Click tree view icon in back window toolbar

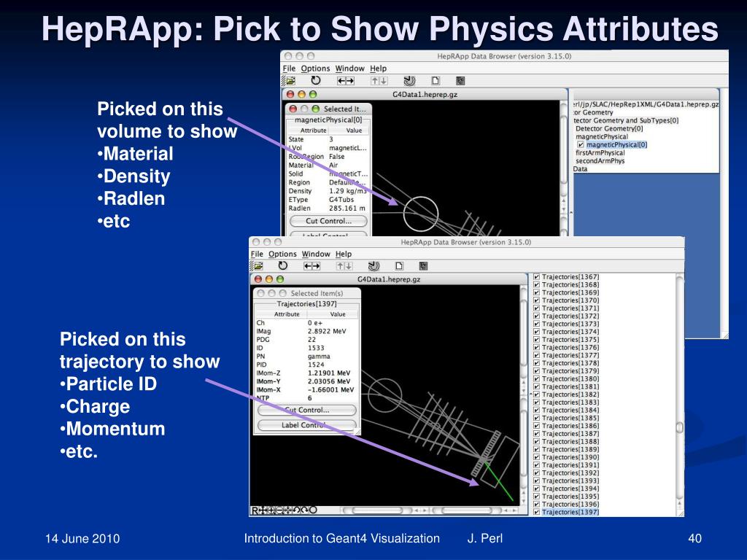coord(460,80)
